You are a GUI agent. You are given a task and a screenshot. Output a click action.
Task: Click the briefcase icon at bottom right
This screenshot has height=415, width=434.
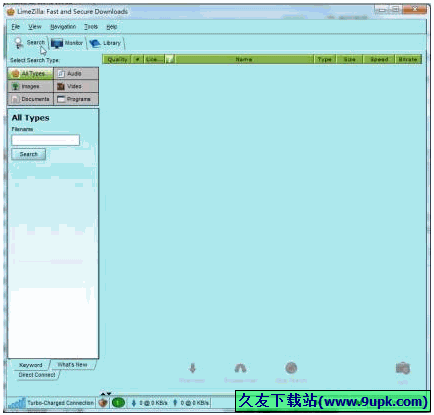click(403, 368)
